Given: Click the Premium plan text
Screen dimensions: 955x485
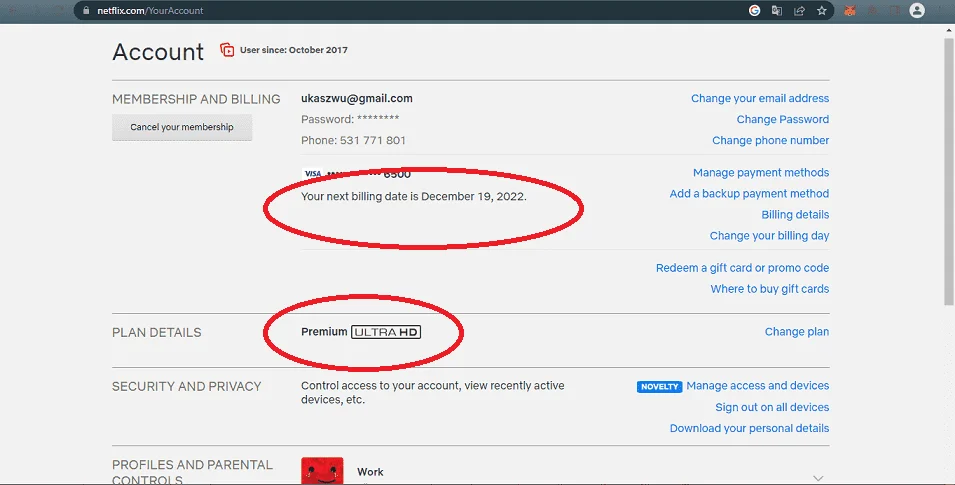Looking at the screenshot, I should point(324,331).
